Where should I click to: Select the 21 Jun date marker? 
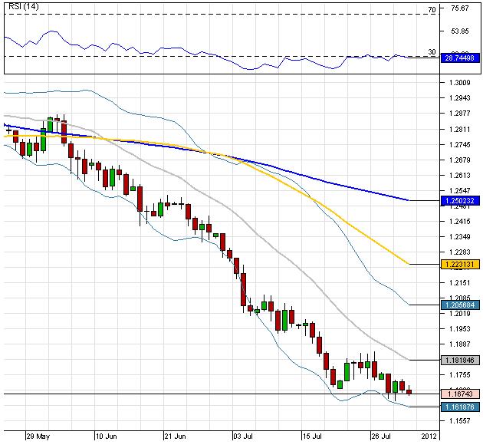click(x=176, y=435)
